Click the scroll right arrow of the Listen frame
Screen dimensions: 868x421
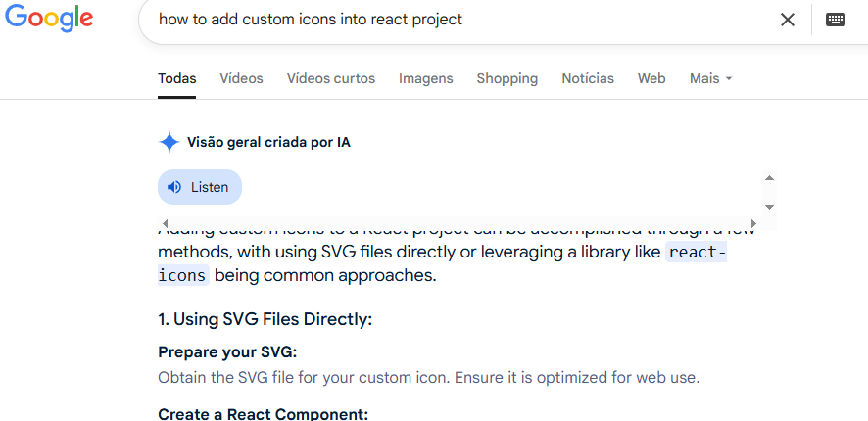tap(754, 223)
